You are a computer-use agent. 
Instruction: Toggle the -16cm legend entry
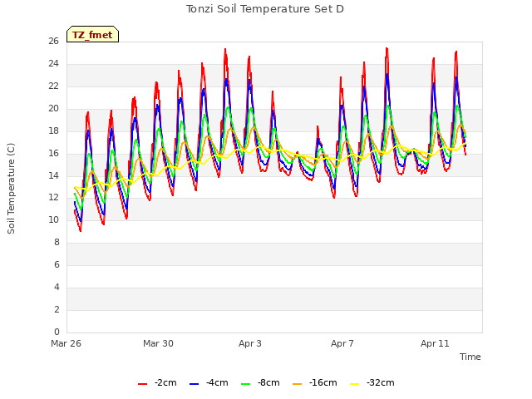click(315, 383)
